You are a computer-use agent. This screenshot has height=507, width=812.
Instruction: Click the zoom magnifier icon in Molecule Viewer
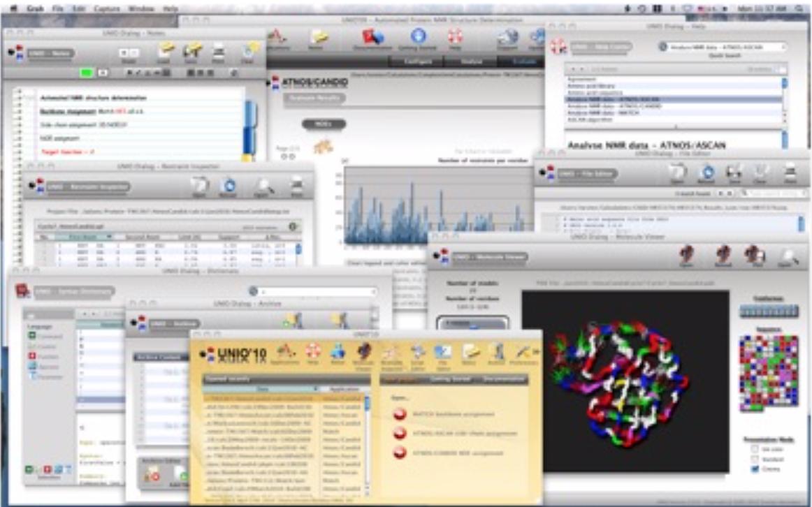pyautogui.click(x=789, y=256)
